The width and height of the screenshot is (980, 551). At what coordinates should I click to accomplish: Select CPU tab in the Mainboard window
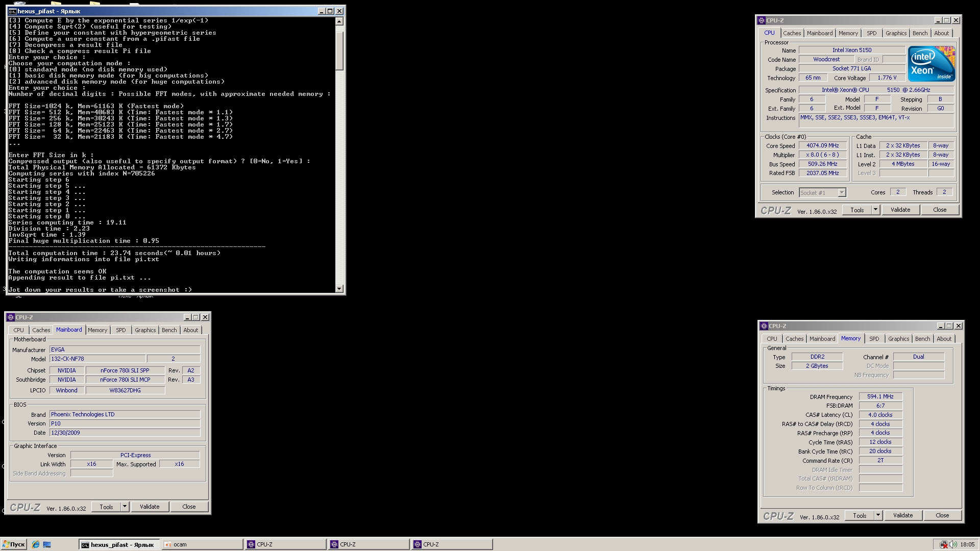pyautogui.click(x=19, y=330)
